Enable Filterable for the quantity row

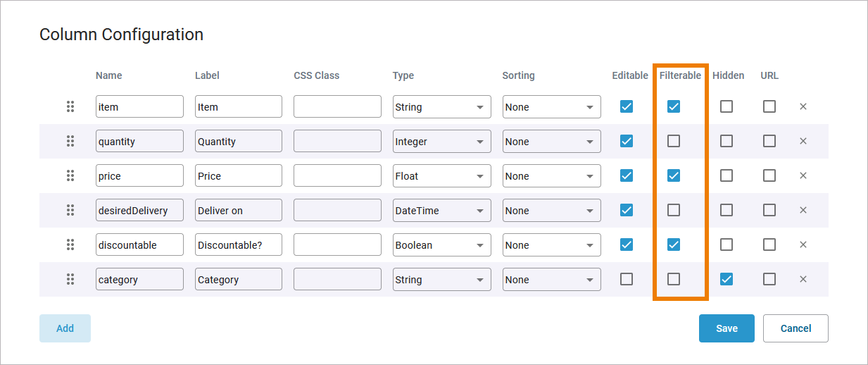click(674, 141)
